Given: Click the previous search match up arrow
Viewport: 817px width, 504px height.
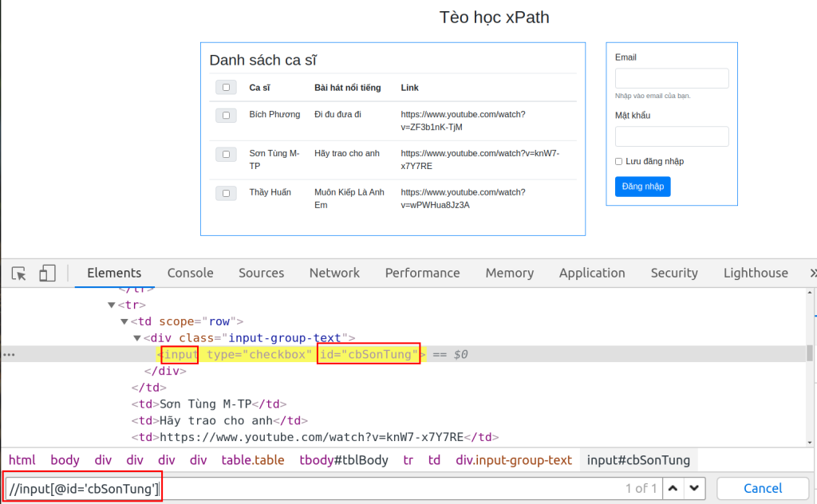Looking at the screenshot, I should tap(673, 488).
